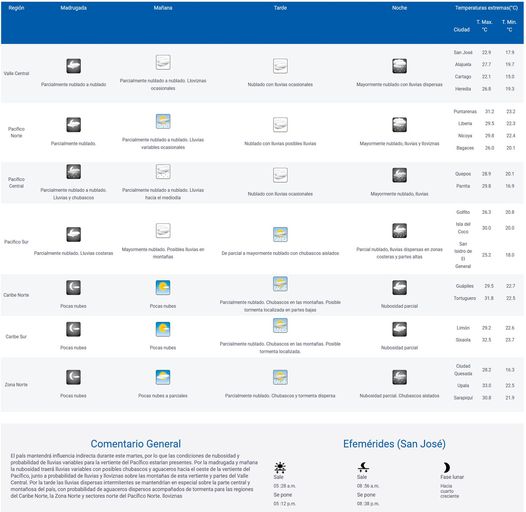Click the Puntarenas city name

coord(465,111)
